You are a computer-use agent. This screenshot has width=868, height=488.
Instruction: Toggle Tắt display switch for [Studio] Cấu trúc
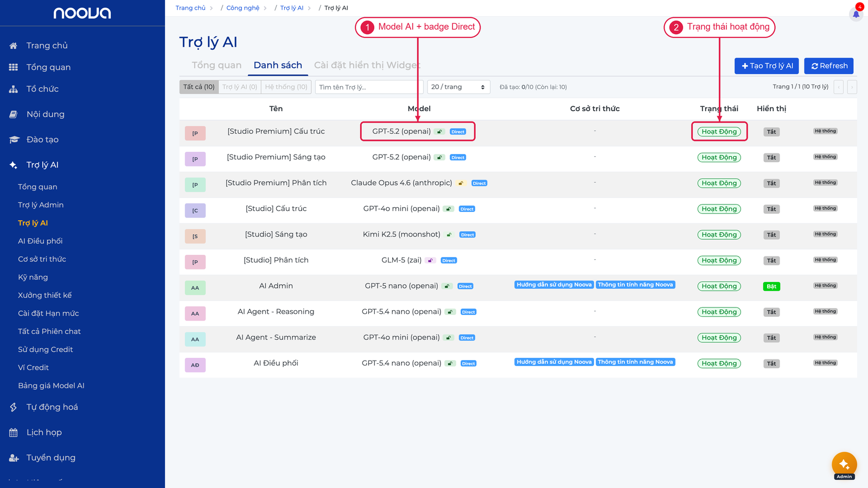[x=771, y=209]
